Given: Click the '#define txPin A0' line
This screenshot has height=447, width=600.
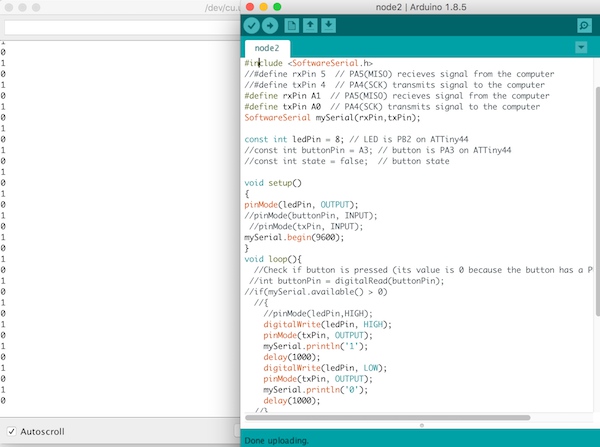Looking at the screenshot, I should pyautogui.click(x=392, y=106).
